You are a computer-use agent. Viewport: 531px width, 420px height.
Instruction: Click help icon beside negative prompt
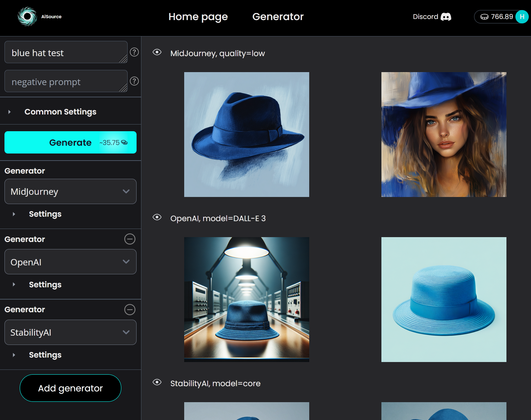click(134, 81)
